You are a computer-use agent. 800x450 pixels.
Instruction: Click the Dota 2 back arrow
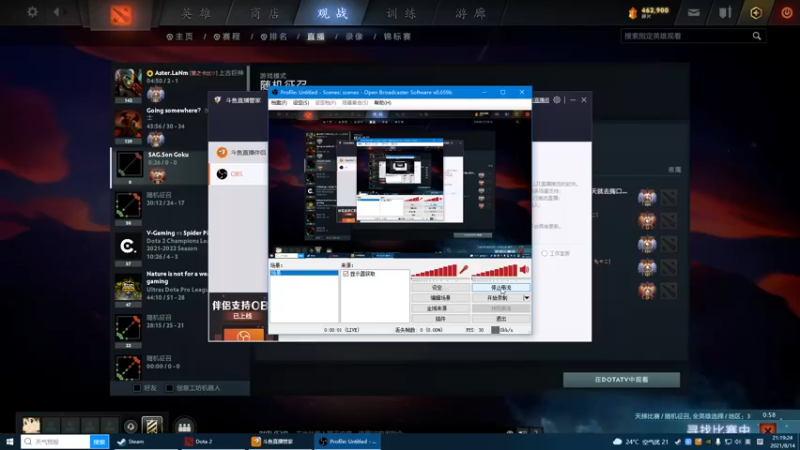coord(56,12)
